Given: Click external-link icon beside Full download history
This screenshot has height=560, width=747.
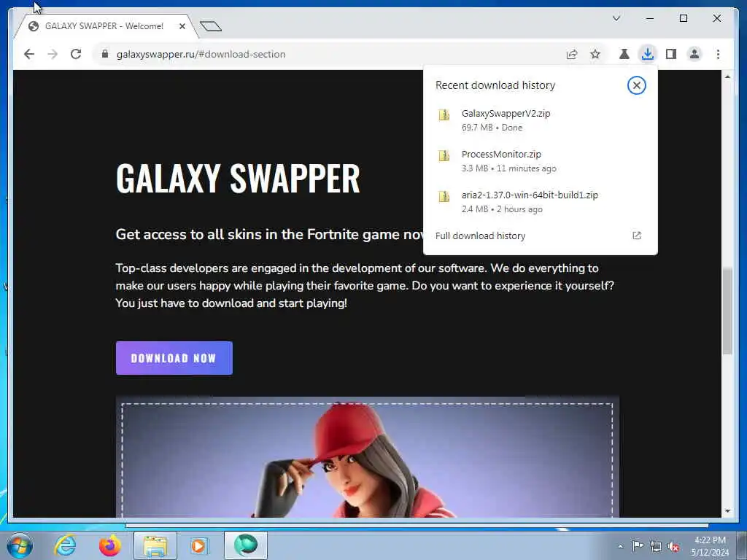Looking at the screenshot, I should tap(636, 236).
